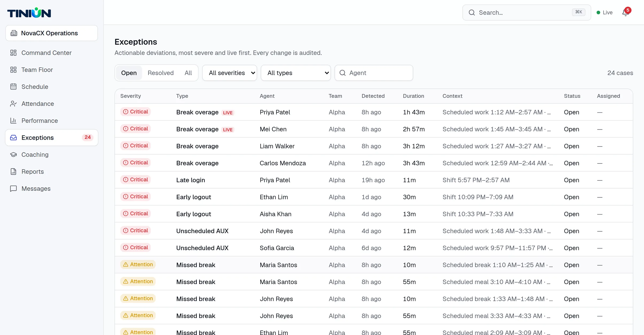Open the notifications bell
644x335 pixels.
pyautogui.click(x=626, y=12)
